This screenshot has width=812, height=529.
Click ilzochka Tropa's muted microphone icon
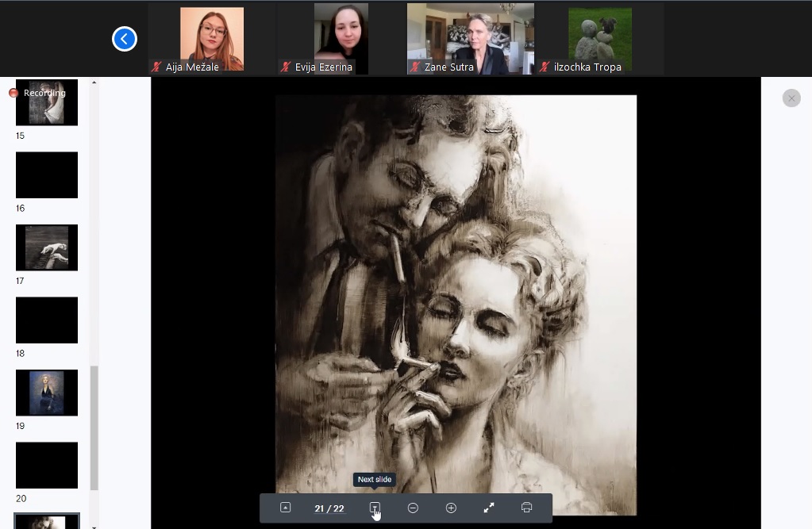[545, 67]
